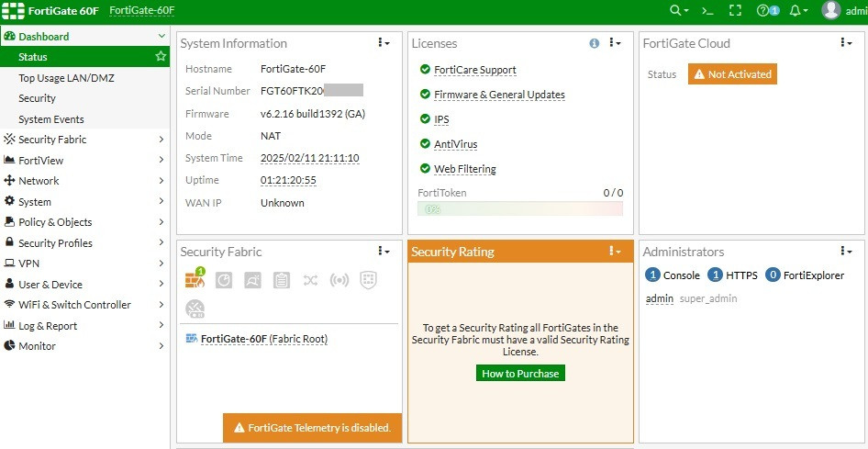Click the clipboard-style fabric icon

pyautogui.click(x=281, y=280)
